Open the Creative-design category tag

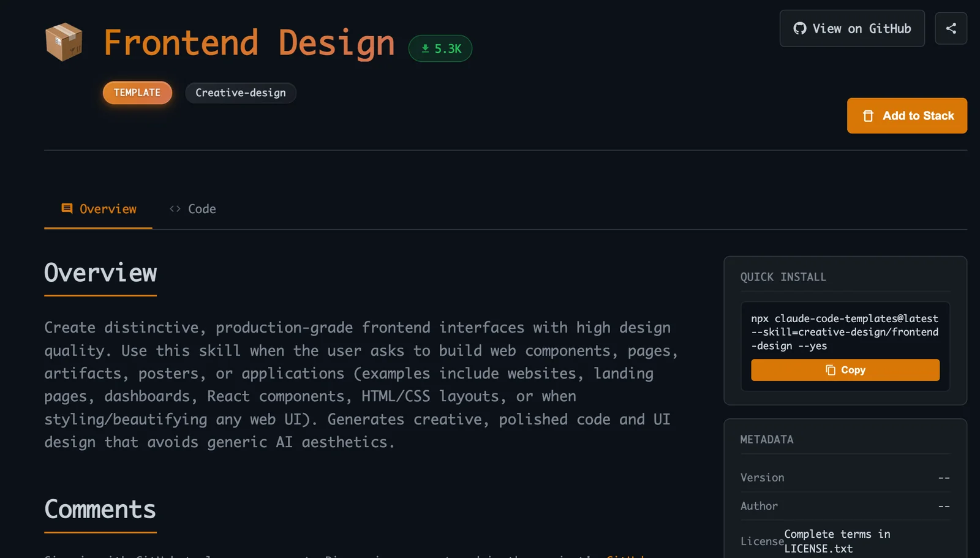pyautogui.click(x=240, y=92)
